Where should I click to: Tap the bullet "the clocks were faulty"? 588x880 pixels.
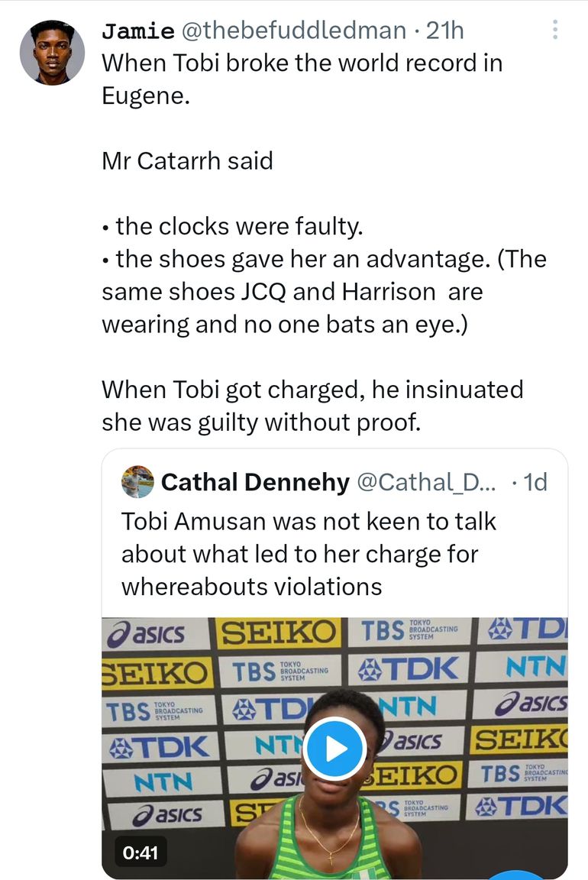coord(241,227)
